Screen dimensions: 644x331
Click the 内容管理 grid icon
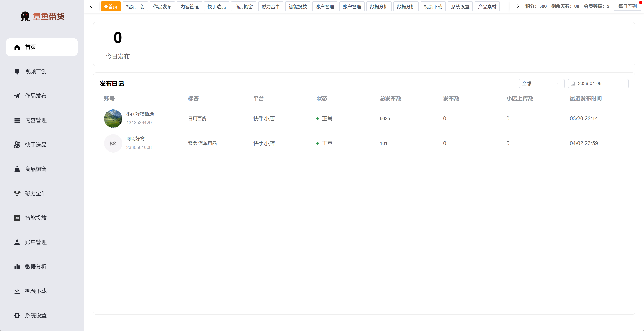click(17, 120)
